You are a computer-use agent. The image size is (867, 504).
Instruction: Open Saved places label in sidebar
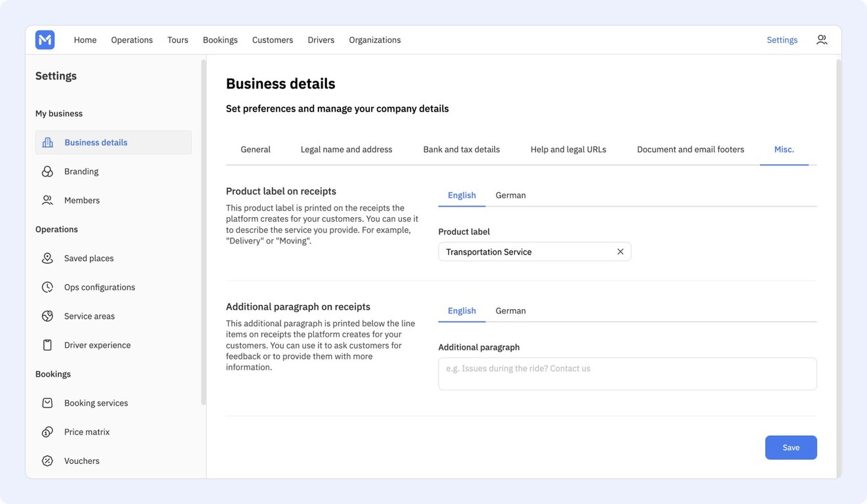click(x=89, y=258)
